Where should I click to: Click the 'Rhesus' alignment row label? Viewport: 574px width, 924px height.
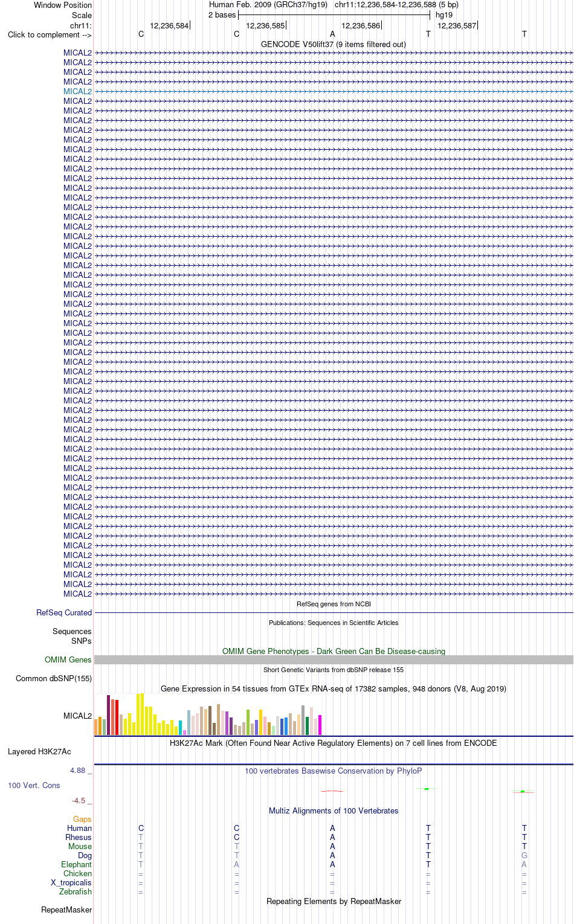(x=79, y=838)
